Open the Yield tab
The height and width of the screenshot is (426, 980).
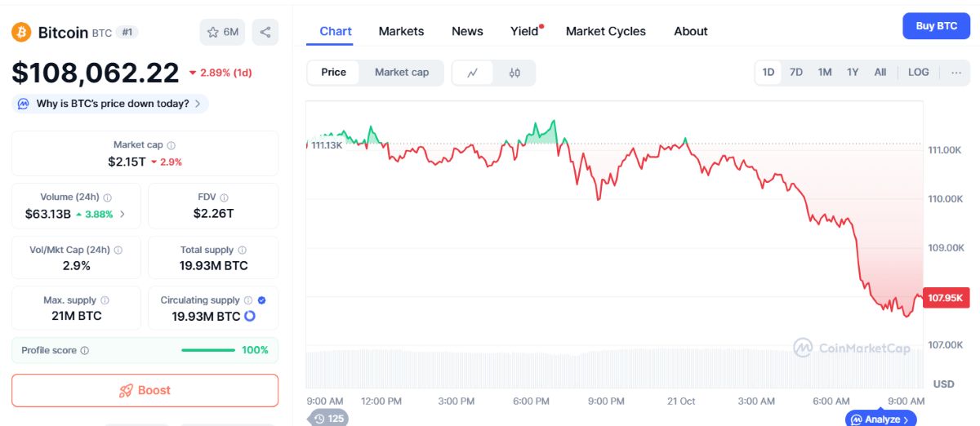[525, 32]
